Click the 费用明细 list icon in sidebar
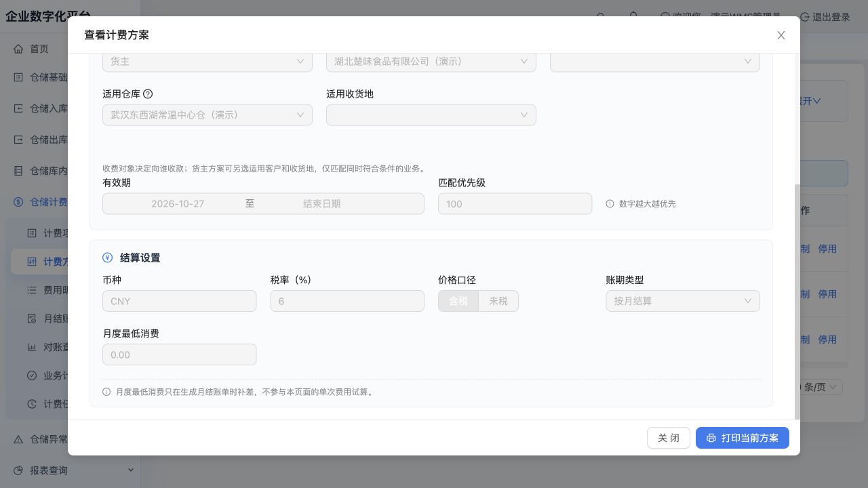Viewport: 868px width, 488px height. [32, 290]
